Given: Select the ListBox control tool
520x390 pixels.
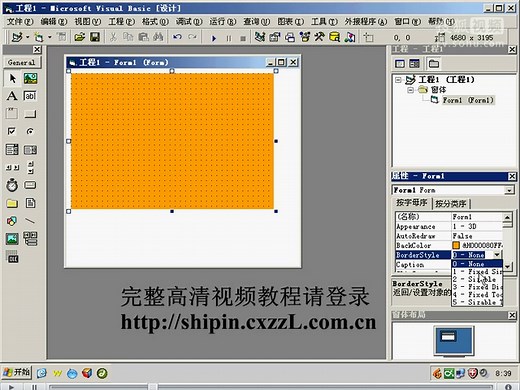Looking at the screenshot, I should click(30, 149).
